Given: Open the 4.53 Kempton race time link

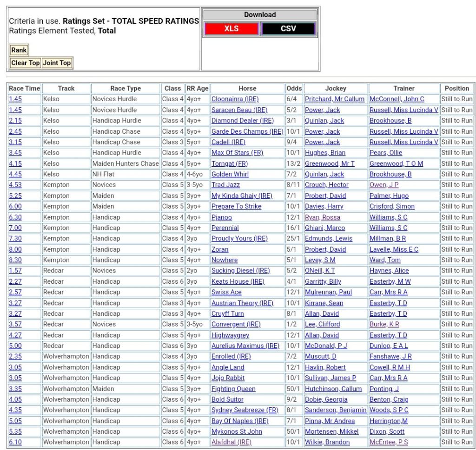Looking at the screenshot, I should point(15,185).
